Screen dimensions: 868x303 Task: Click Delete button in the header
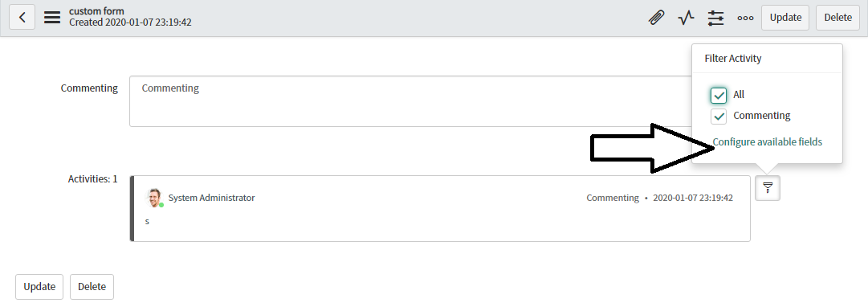tap(838, 18)
